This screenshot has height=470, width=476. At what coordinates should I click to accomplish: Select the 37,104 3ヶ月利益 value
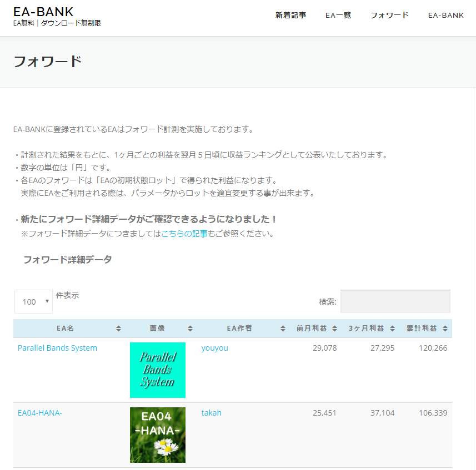[382, 413]
